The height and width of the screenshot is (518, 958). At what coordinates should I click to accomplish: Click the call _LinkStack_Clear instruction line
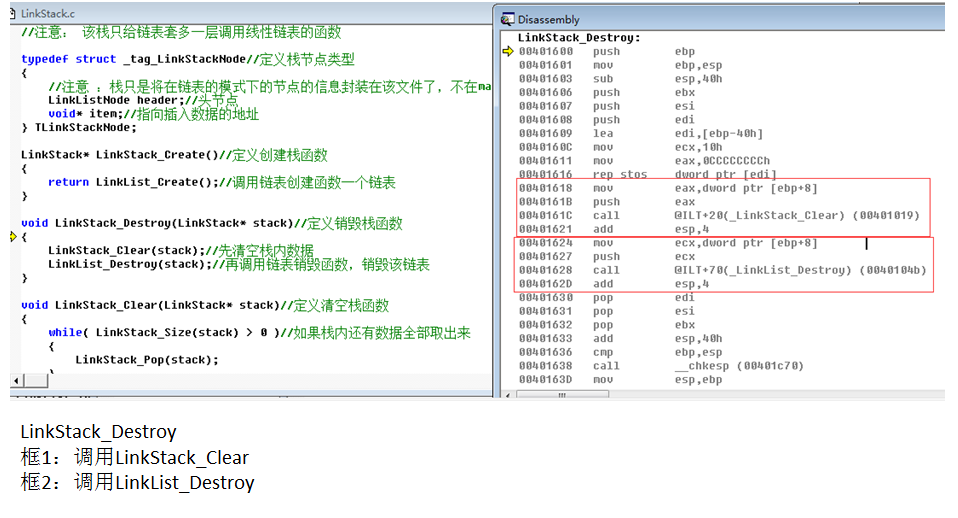(719, 216)
